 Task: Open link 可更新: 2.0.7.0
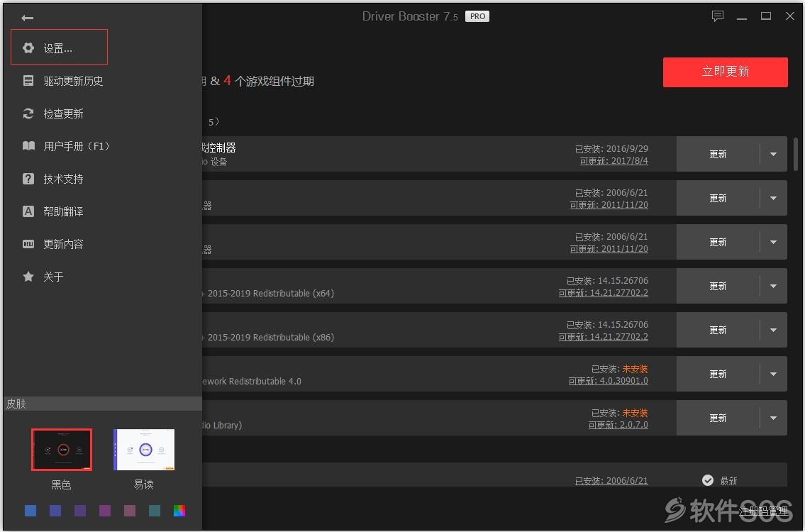(618, 425)
